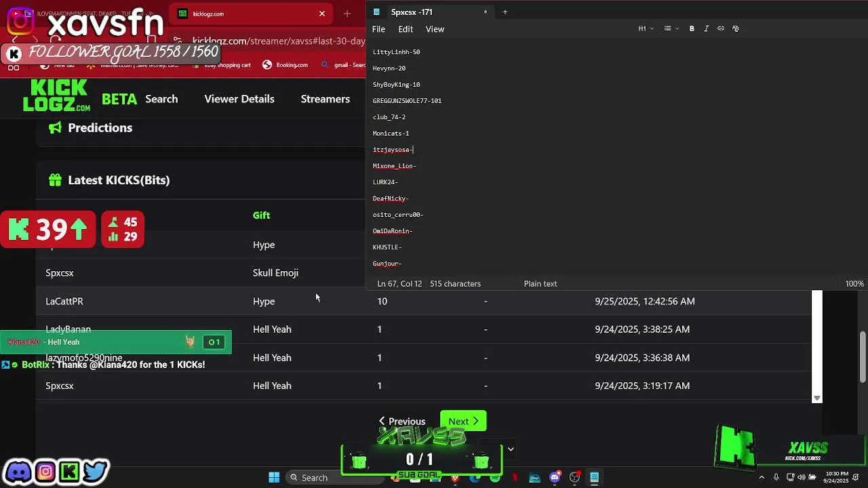Click the Kick icon in bottom overlay

(69, 472)
